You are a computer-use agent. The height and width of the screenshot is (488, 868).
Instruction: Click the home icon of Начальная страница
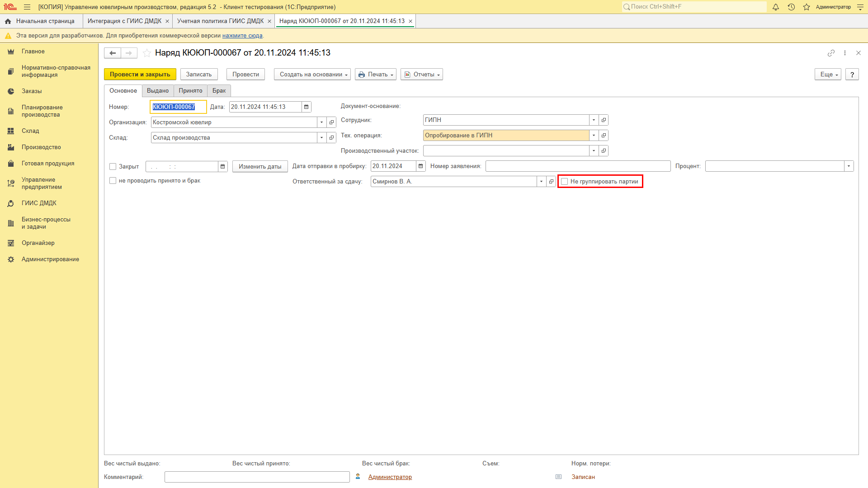pos(8,21)
